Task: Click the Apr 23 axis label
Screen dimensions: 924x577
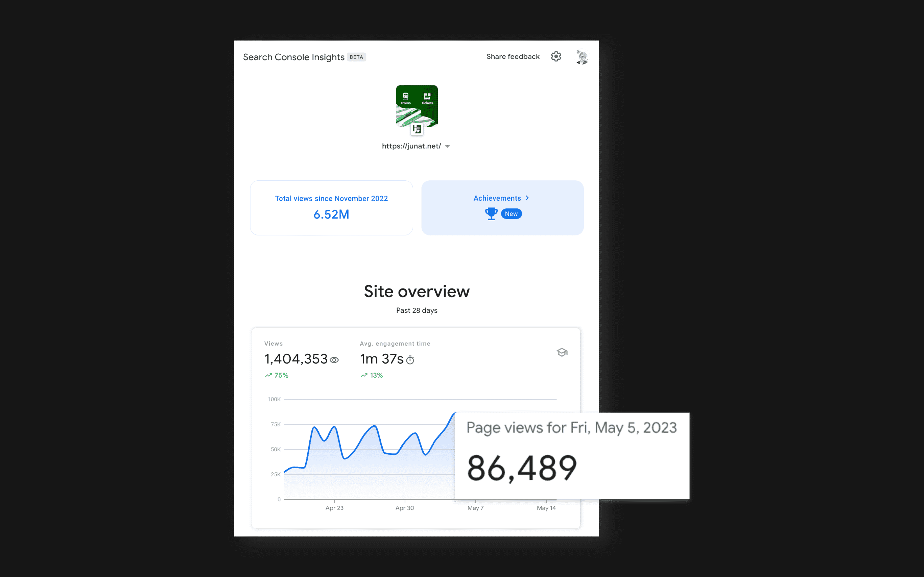Action: coord(334,508)
